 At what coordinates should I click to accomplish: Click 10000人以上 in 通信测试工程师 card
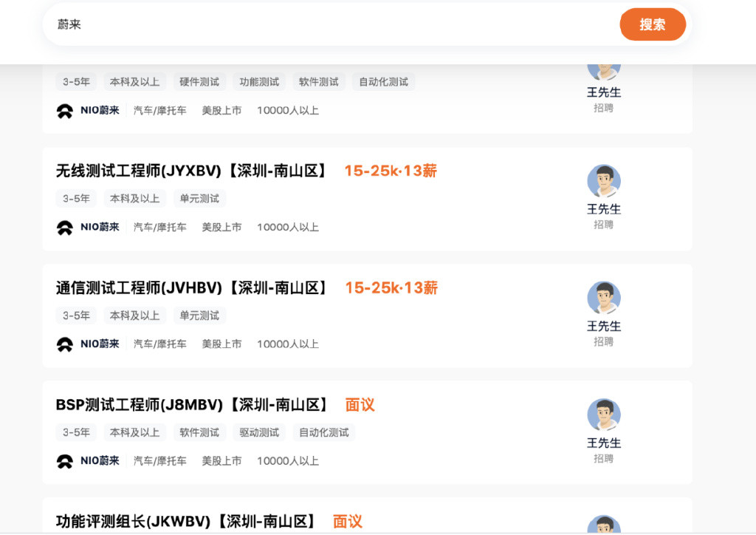coord(288,344)
